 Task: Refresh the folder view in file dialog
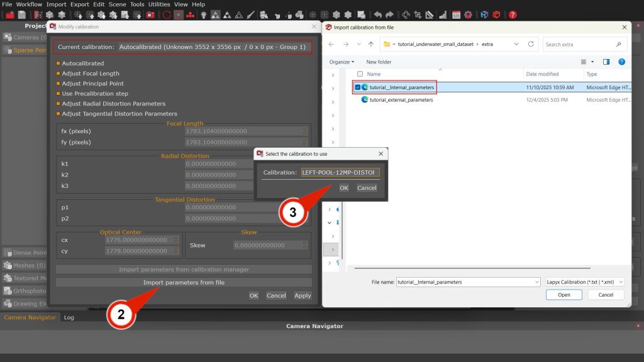[x=531, y=45]
